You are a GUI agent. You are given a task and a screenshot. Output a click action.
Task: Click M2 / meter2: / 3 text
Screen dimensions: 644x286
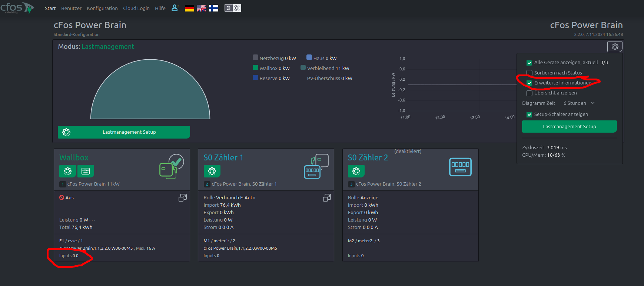tap(364, 241)
